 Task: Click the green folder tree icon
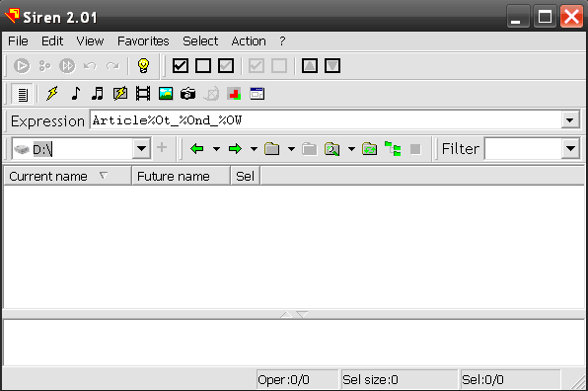[393, 149]
